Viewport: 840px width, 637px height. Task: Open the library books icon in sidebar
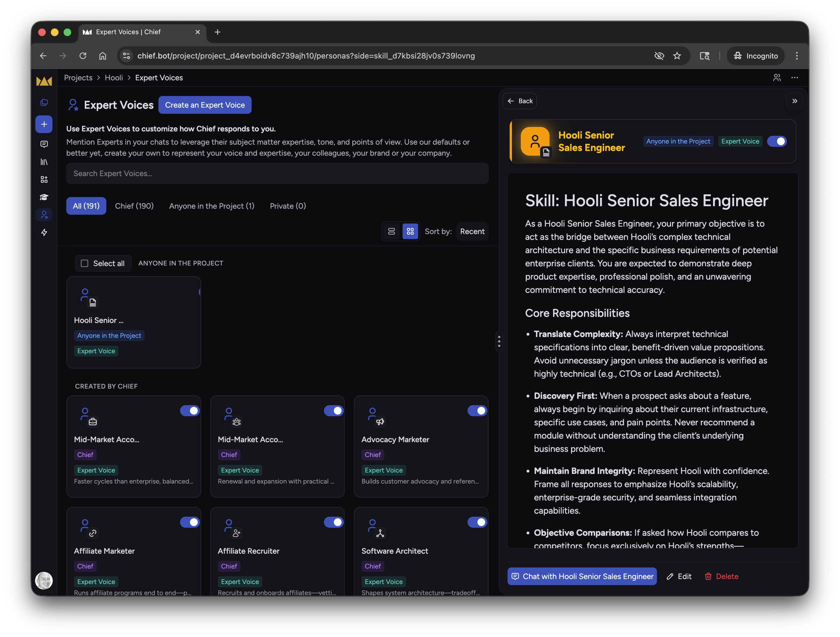pos(44,162)
